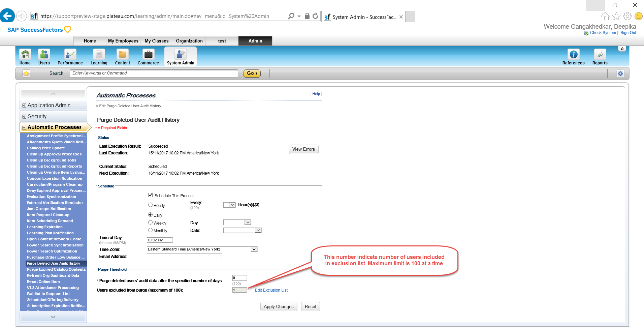This screenshot has height=327, width=644.
Task: Click the browser home icon
Action: [605, 16]
